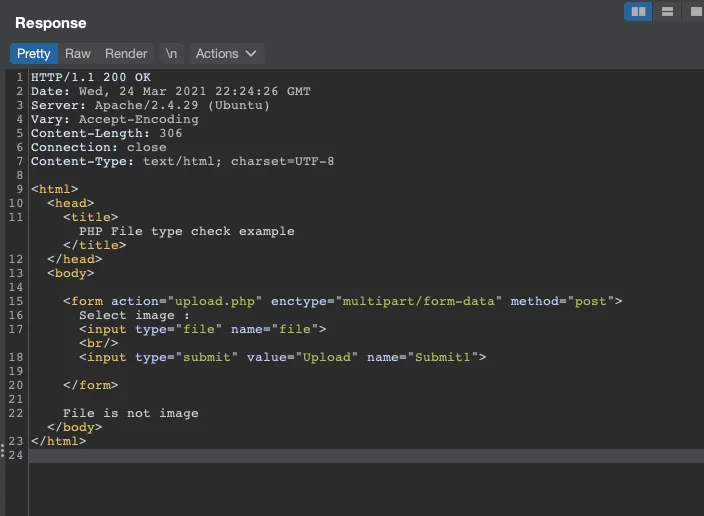Choose the single-pane combined layout icon
The image size is (704, 516).
[696, 12]
